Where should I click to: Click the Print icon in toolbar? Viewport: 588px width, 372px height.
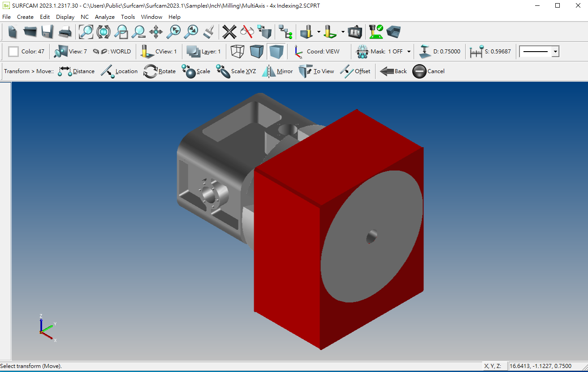(65, 32)
